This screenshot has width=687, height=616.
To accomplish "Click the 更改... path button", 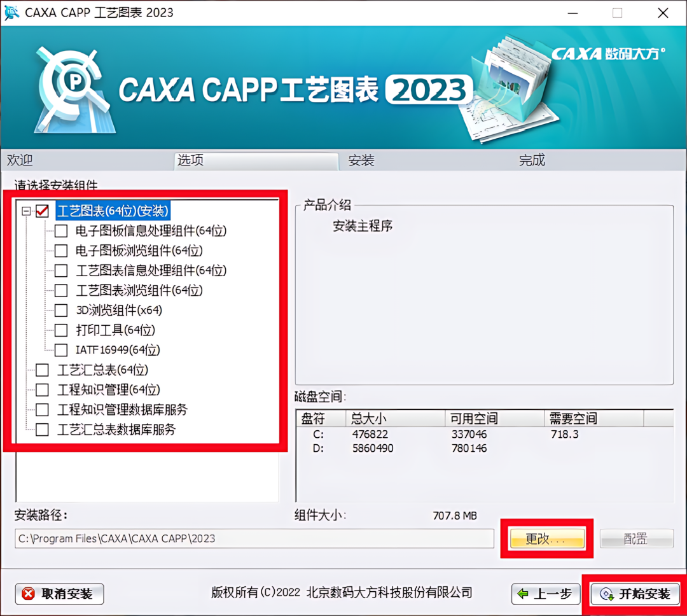I will 547,538.
